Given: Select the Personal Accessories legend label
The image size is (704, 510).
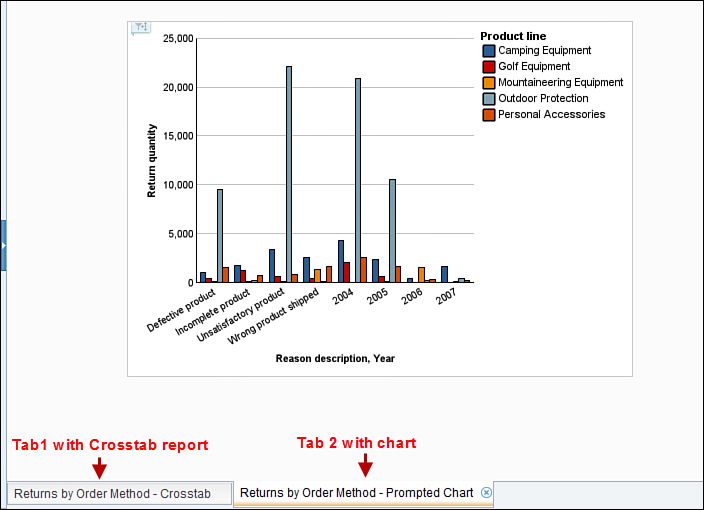Looking at the screenshot, I should [x=551, y=114].
